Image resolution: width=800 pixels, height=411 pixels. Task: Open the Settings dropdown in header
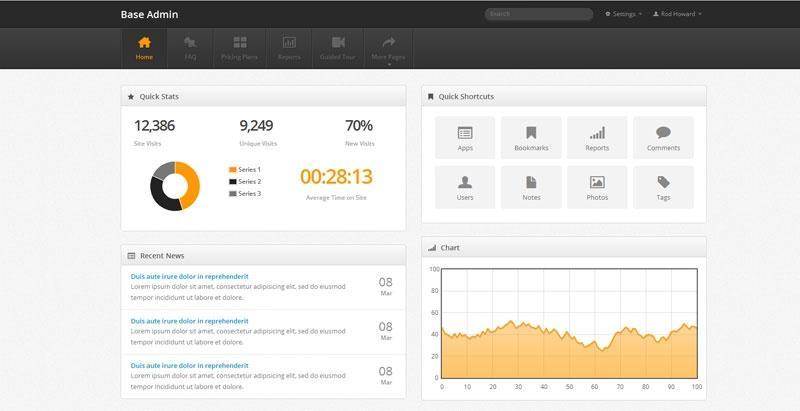[x=623, y=14]
